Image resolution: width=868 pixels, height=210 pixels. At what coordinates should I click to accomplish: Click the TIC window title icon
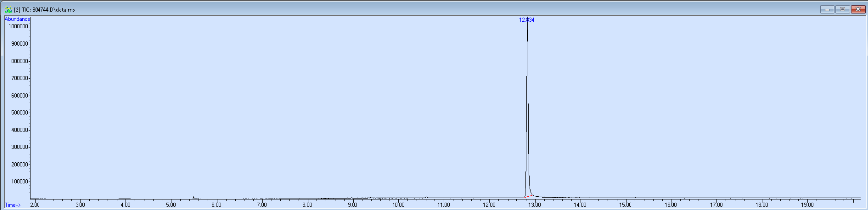pos(8,9)
